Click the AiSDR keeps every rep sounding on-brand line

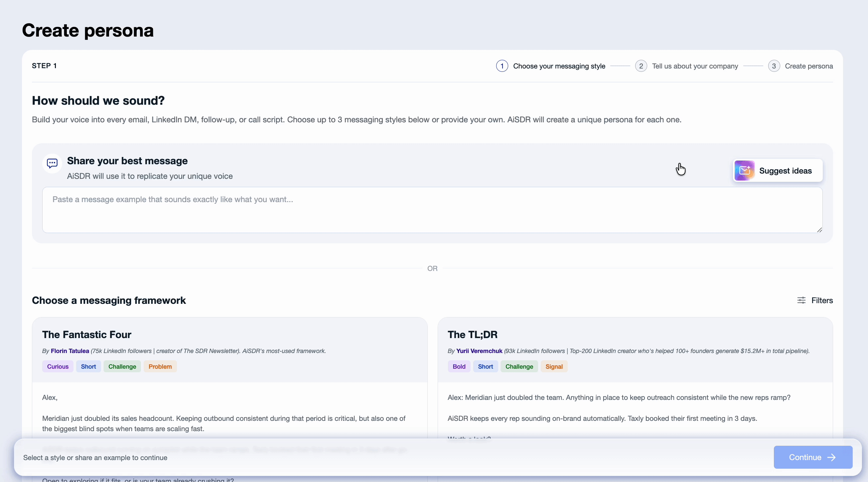point(602,418)
